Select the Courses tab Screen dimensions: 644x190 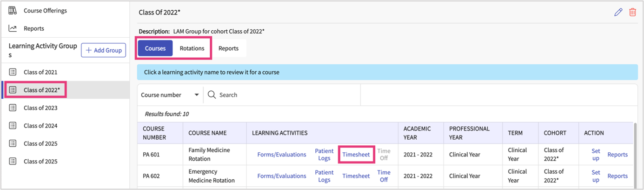pos(155,48)
